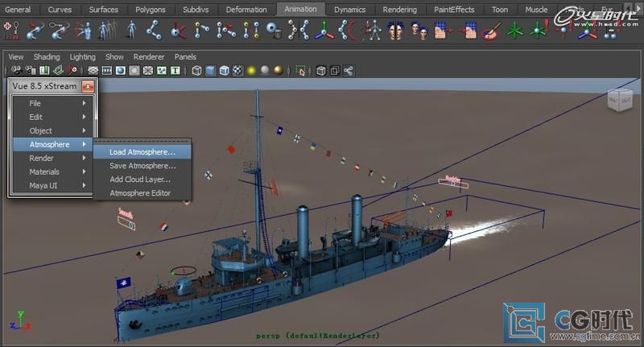The image size is (644, 347).
Task: Choose Load Atmosphere... menu entry
Action: click(x=142, y=152)
